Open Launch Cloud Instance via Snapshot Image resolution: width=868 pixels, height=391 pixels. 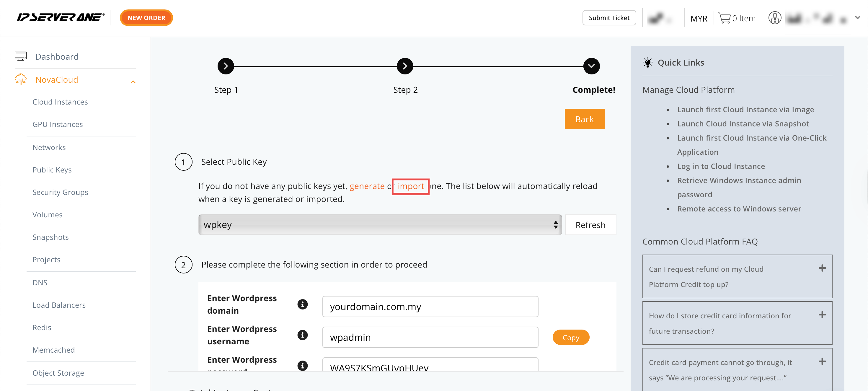click(743, 124)
